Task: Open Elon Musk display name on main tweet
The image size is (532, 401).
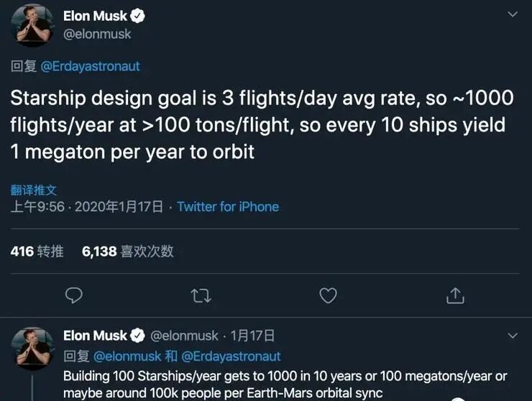Action: coord(94,16)
